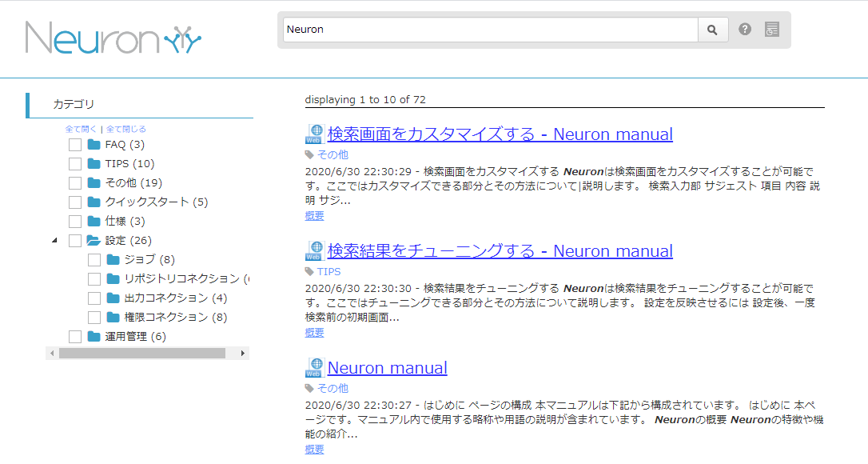Click the TIPS tag link in results
Image resolution: width=868 pixels, height=464 pixels.
[x=328, y=272]
